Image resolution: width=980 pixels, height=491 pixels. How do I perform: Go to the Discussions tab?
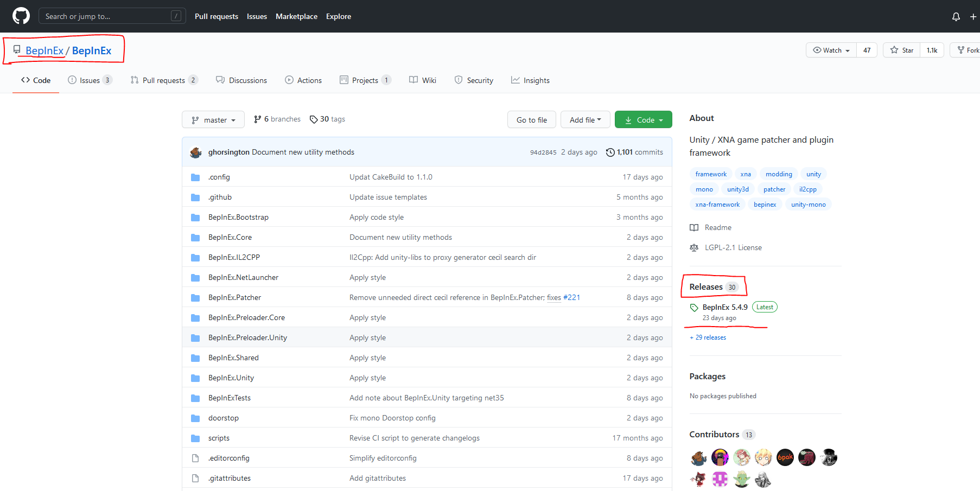click(x=241, y=80)
